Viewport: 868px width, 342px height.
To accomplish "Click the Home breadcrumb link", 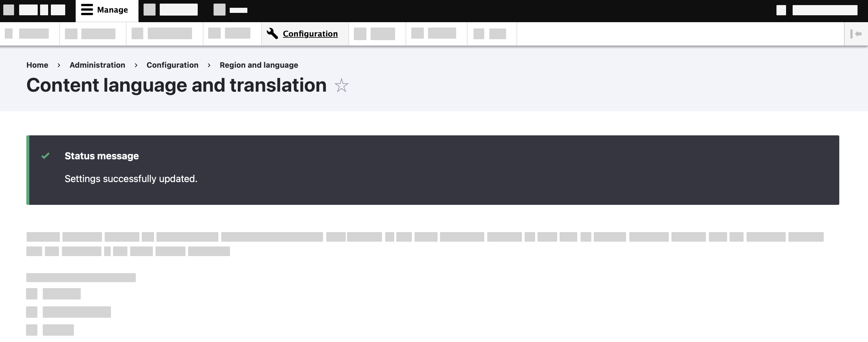I will pyautogui.click(x=37, y=64).
